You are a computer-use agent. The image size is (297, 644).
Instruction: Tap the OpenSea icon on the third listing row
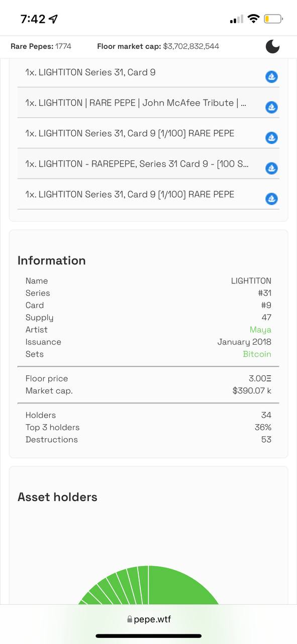pos(271,138)
